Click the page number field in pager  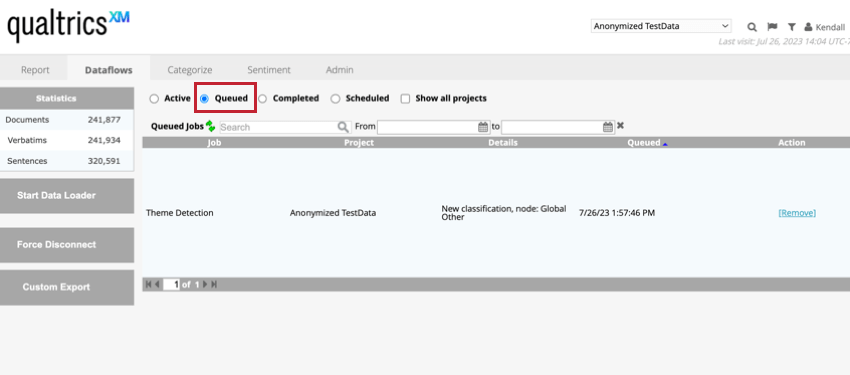(x=171, y=284)
